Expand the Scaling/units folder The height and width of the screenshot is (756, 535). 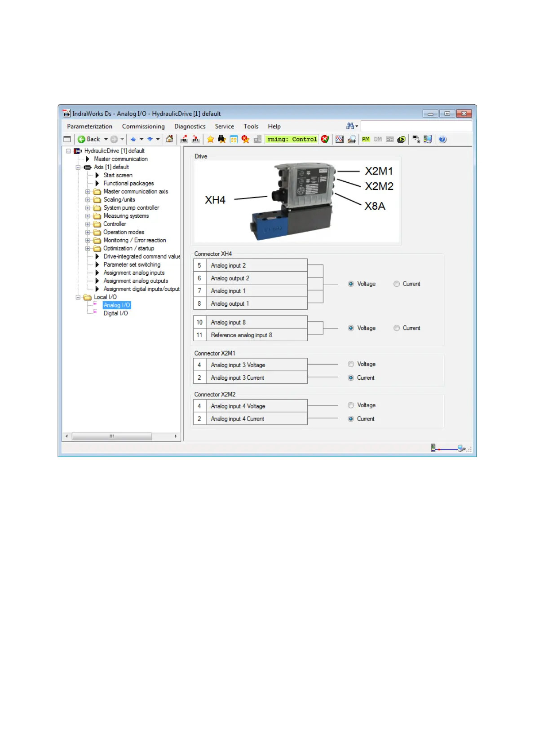point(88,200)
